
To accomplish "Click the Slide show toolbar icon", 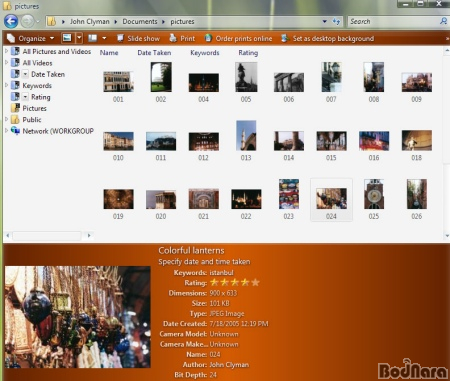I will click(120, 38).
